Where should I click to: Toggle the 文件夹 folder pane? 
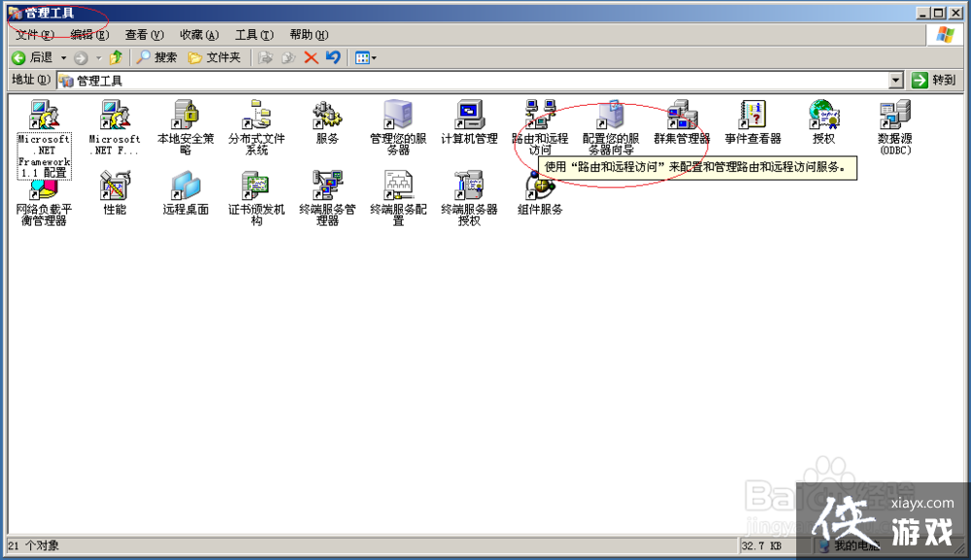pos(216,56)
